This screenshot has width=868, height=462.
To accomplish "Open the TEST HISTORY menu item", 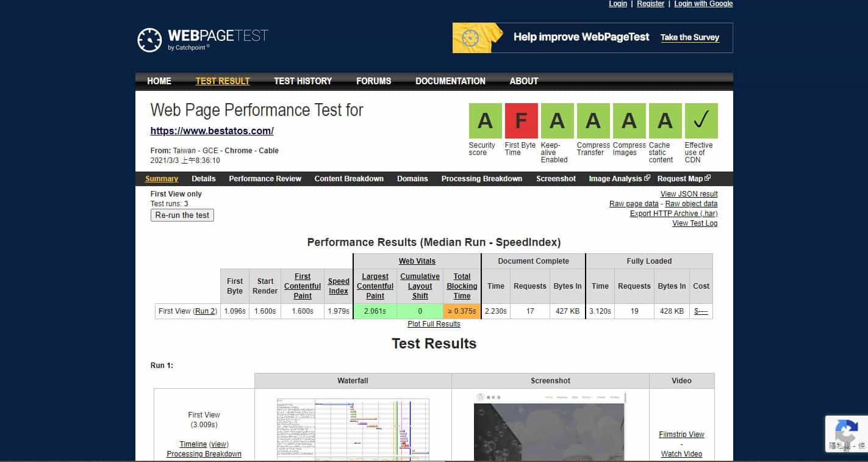I will pyautogui.click(x=303, y=81).
